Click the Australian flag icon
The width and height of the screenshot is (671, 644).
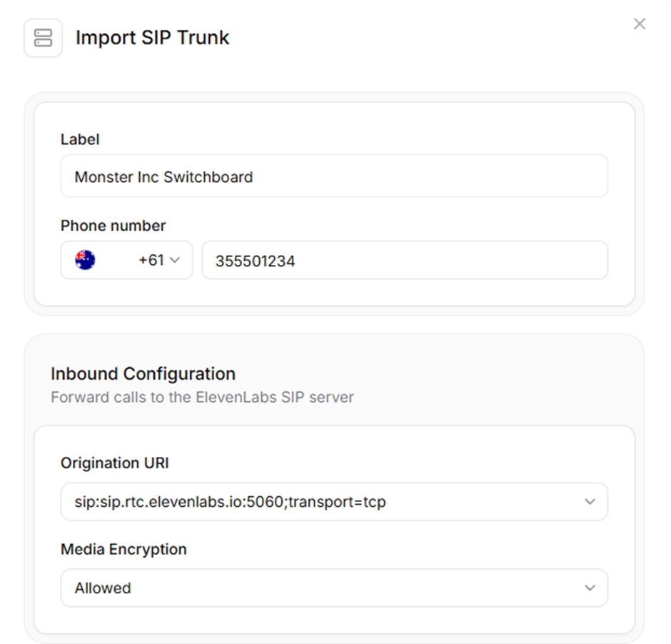(85, 260)
